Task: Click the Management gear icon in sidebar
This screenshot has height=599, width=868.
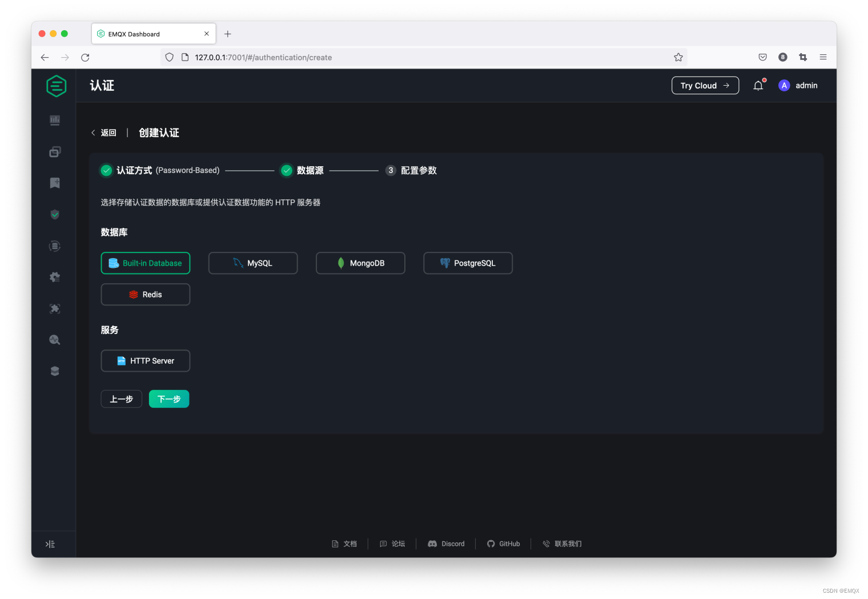Action: click(x=54, y=277)
